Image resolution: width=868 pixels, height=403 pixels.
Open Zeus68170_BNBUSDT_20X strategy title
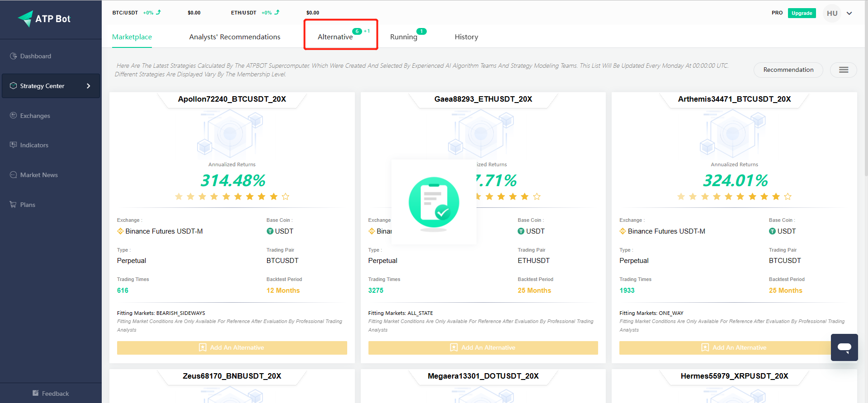232,376
